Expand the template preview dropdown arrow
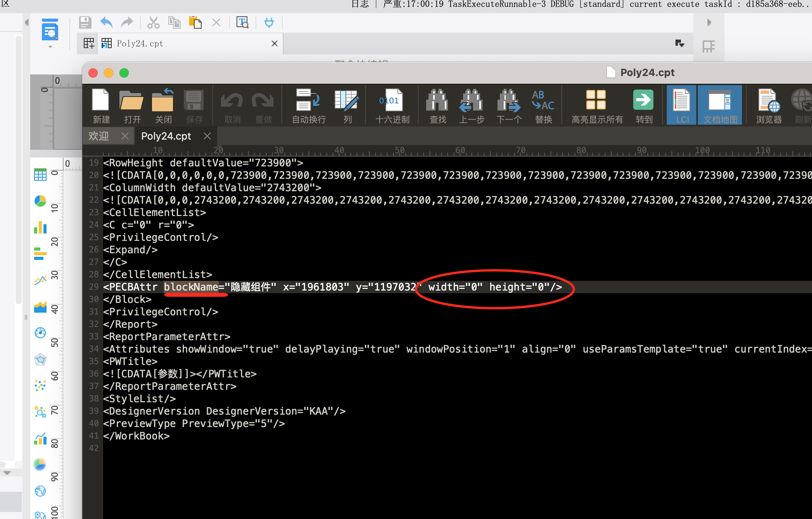Viewport: 812px width, 519px height. (50, 47)
